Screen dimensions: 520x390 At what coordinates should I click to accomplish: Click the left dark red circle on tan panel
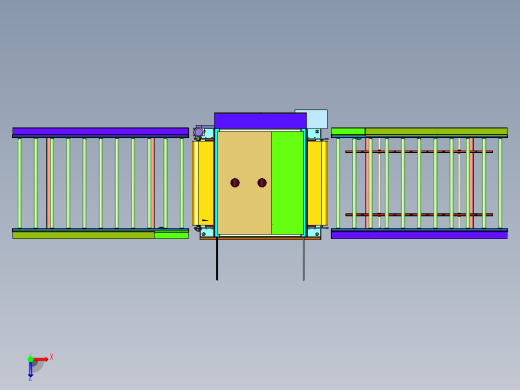point(235,183)
